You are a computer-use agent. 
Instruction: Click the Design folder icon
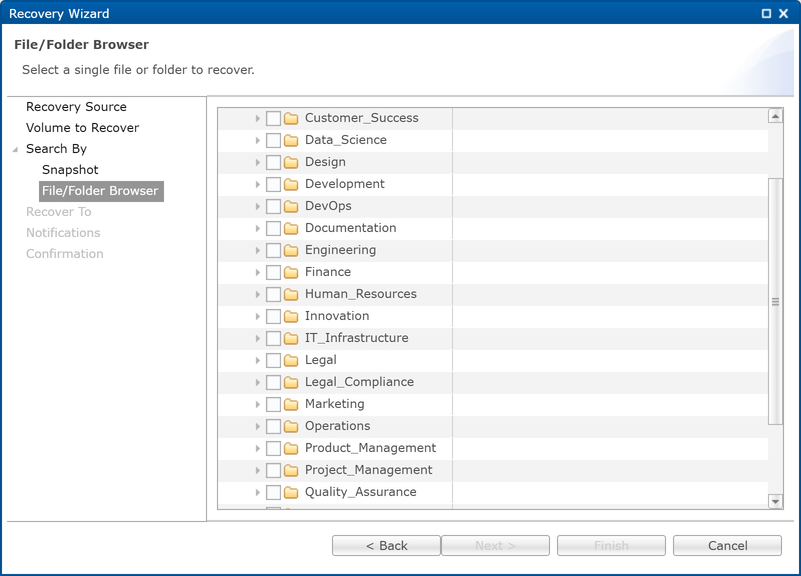tap(291, 162)
